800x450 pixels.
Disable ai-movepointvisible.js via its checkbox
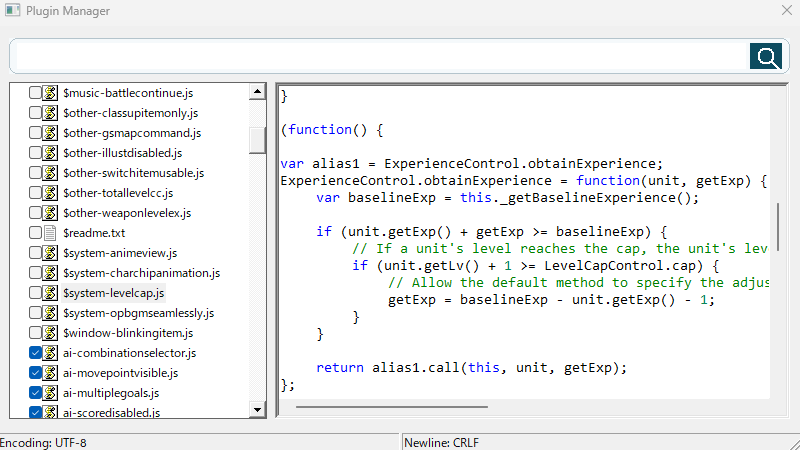(x=35, y=372)
